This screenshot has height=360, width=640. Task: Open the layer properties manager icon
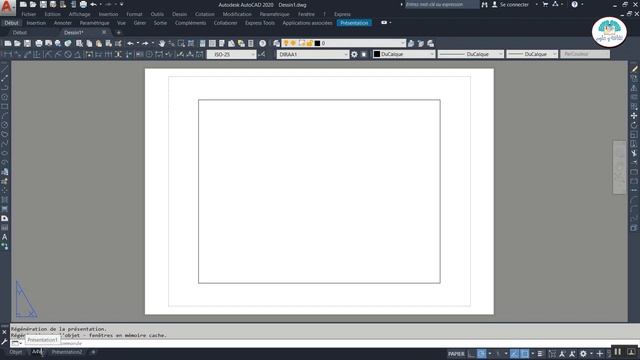276,43
